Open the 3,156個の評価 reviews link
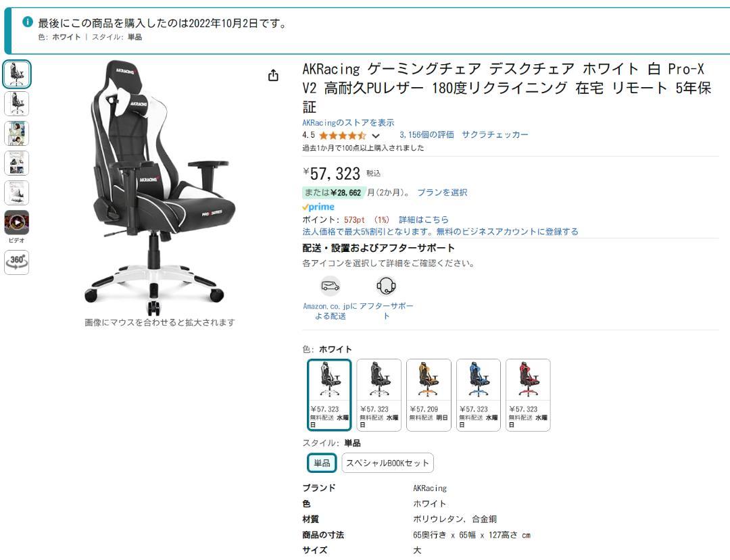The image size is (730, 560). (x=427, y=135)
